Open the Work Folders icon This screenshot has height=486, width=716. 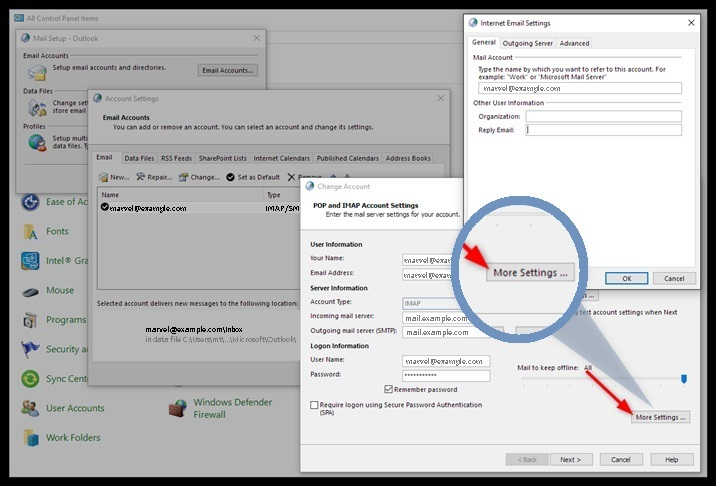coord(31,438)
